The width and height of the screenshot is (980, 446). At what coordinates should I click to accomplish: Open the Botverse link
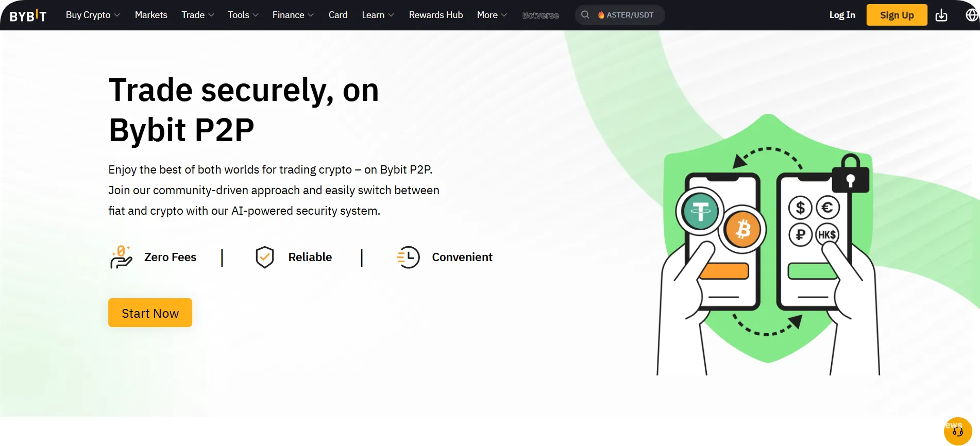tap(540, 15)
